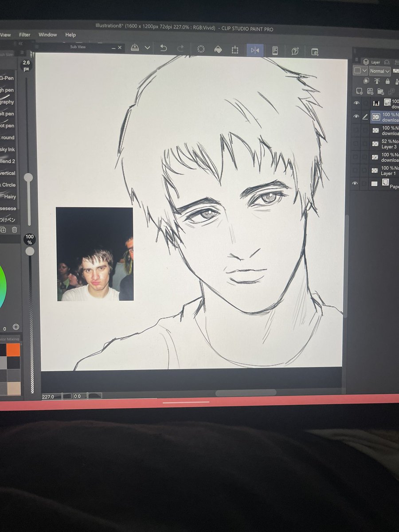This screenshot has height=532, width=399.
Task: Toggle the editing pencil on selected layer
Action: click(365, 117)
